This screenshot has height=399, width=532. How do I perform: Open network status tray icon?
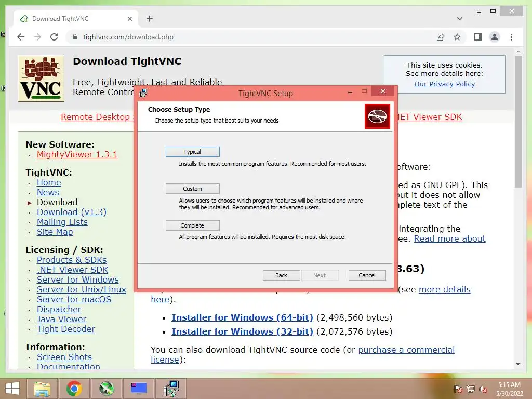point(471,389)
